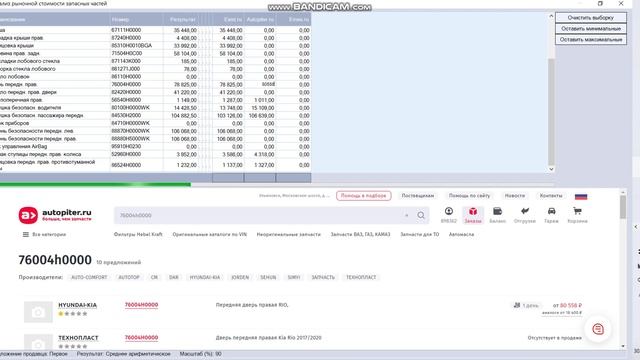Filter by manufacturer SIMYI
Viewport: 640px width, 360px height.
294,277
